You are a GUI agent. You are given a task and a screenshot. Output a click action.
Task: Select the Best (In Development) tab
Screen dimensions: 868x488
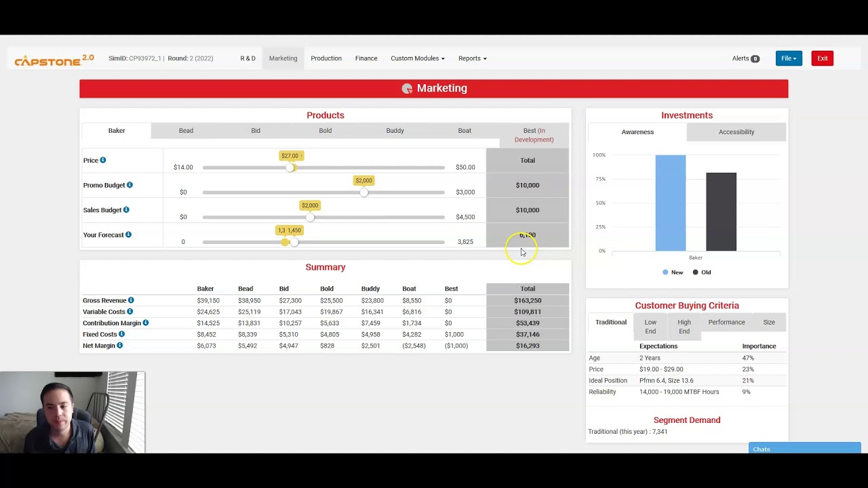[x=534, y=135]
